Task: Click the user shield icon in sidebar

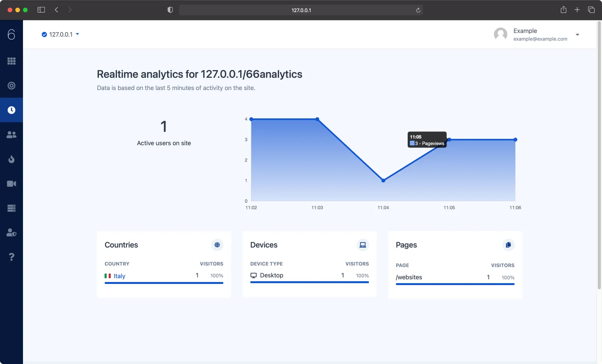Action: click(x=11, y=233)
